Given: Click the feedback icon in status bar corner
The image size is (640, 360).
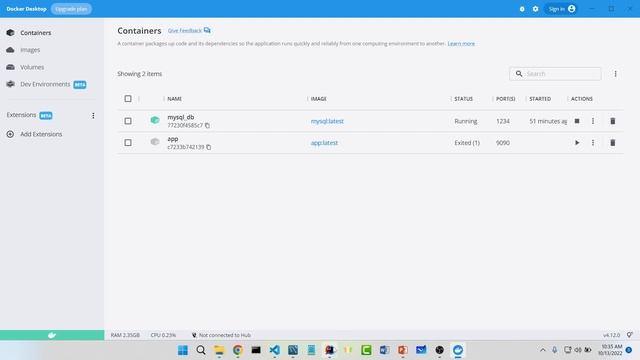Looking at the screenshot, I should (x=629, y=335).
